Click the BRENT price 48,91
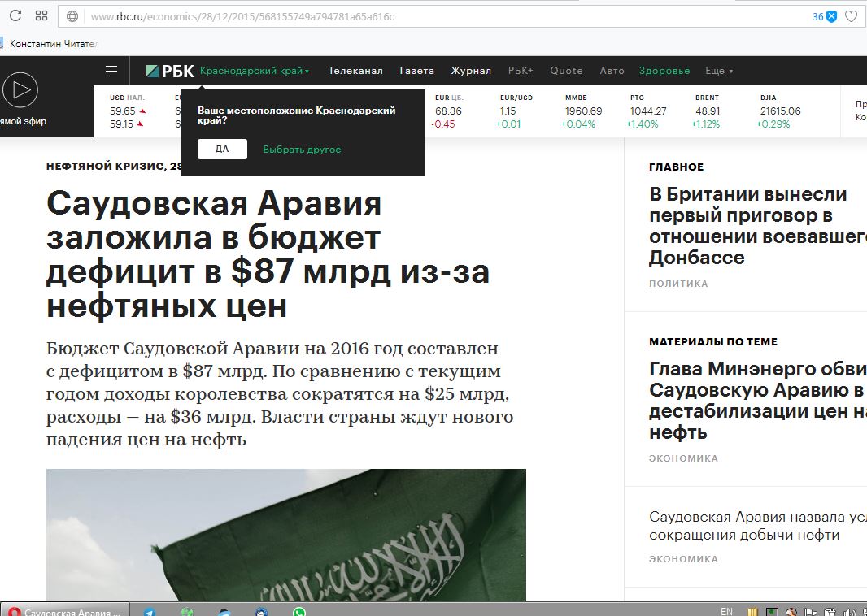 tap(708, 111)
